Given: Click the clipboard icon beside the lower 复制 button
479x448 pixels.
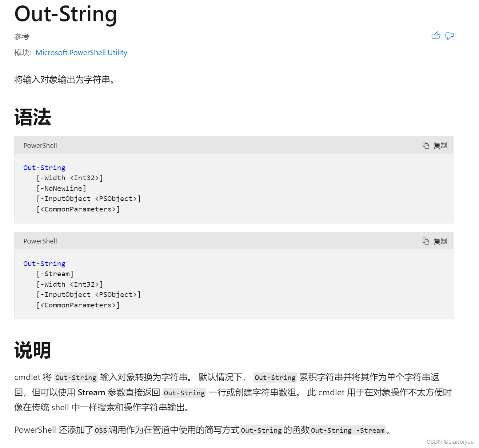Looking at the screenshot, I should tap(426, 241).
